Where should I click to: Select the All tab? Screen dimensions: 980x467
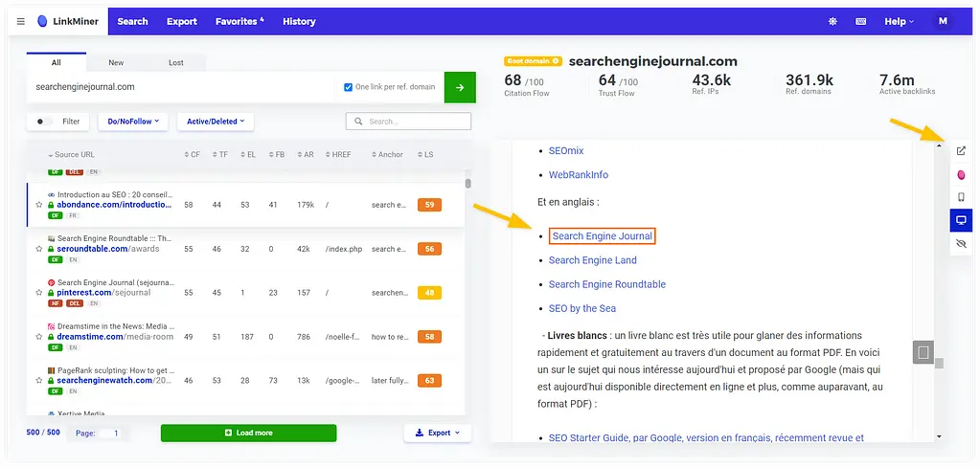(x=57, y=62)
